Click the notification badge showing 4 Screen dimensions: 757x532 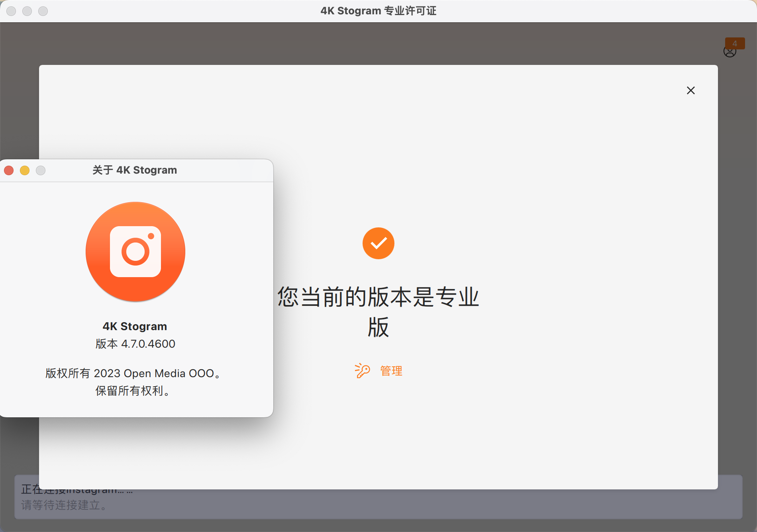click(x=735, y=43)
